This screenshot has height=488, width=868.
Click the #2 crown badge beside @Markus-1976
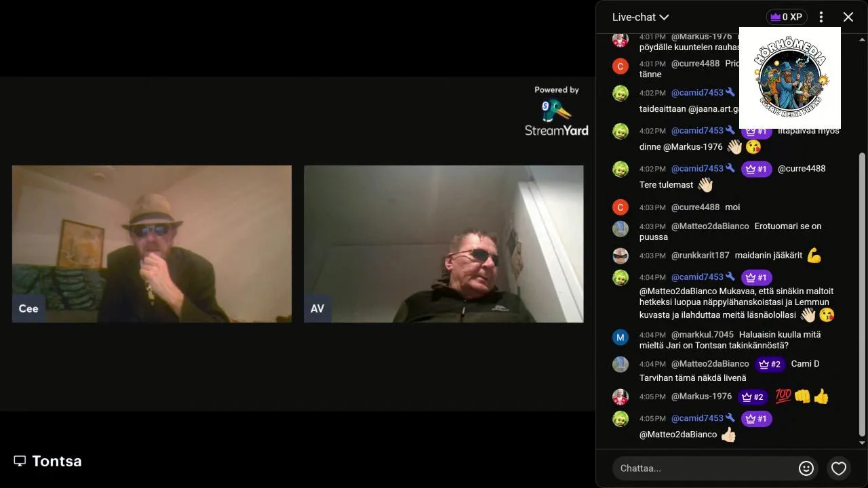(x=753, y=397)
